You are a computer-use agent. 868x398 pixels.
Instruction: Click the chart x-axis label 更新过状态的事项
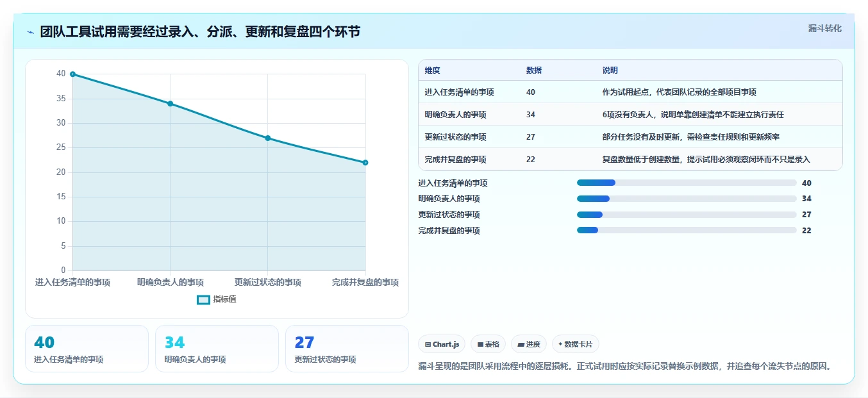coord(268,283)
